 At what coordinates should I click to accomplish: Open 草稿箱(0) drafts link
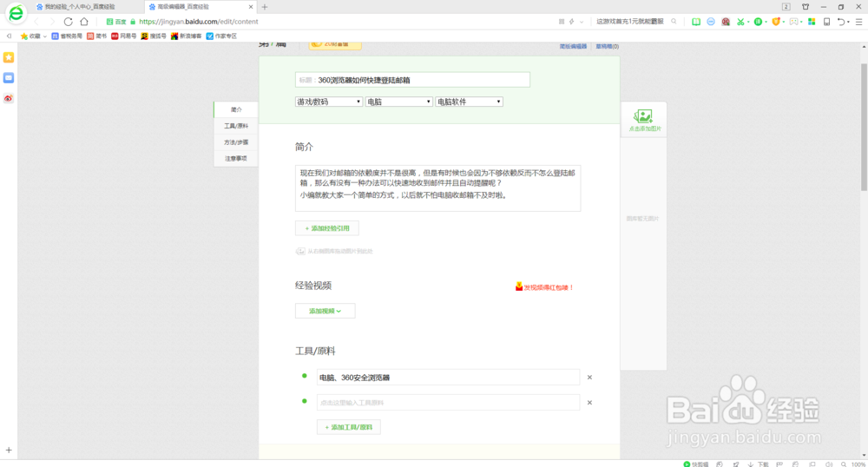608,47
